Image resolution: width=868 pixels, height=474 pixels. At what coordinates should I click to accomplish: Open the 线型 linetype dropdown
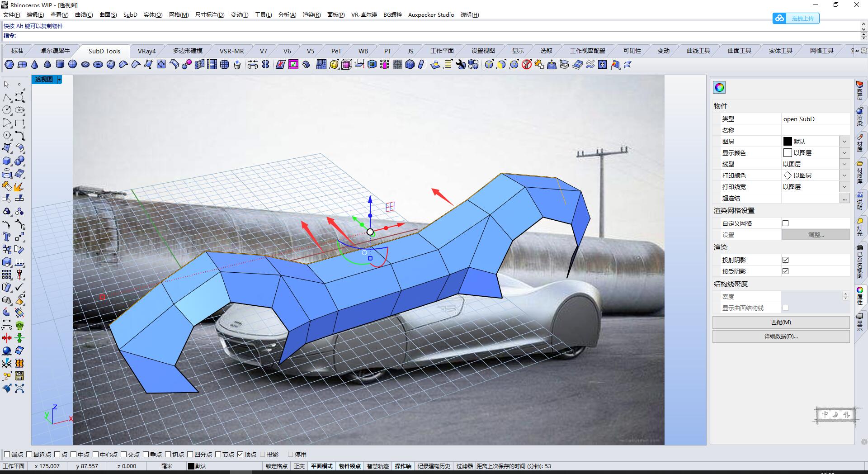click(844, 164)
